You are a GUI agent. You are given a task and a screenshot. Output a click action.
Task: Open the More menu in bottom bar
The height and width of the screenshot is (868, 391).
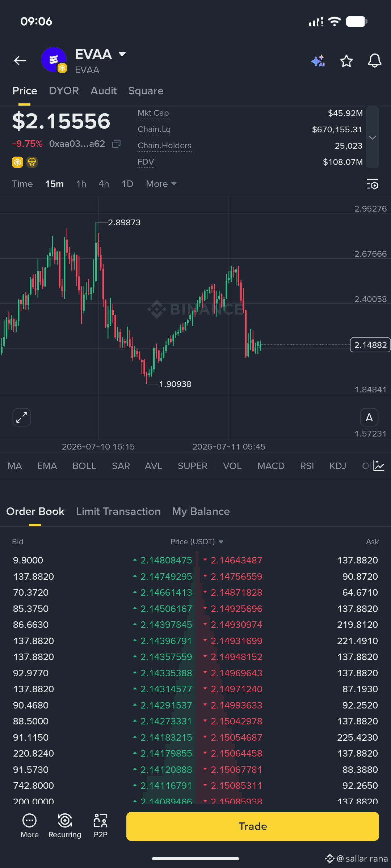30,826
